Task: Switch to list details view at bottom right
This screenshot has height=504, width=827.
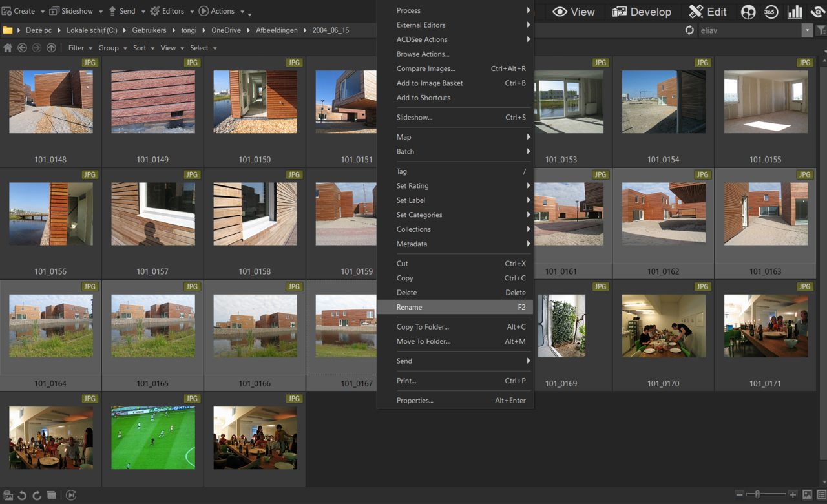Action: (x=821, y=495)
